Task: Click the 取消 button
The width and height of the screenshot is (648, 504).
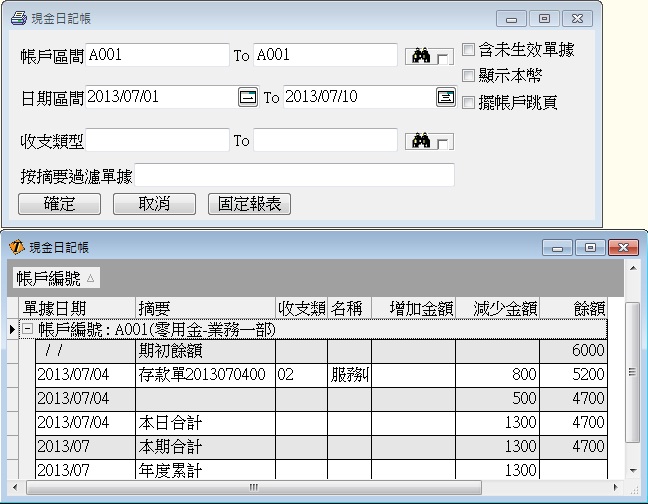Action: (154, 204)
